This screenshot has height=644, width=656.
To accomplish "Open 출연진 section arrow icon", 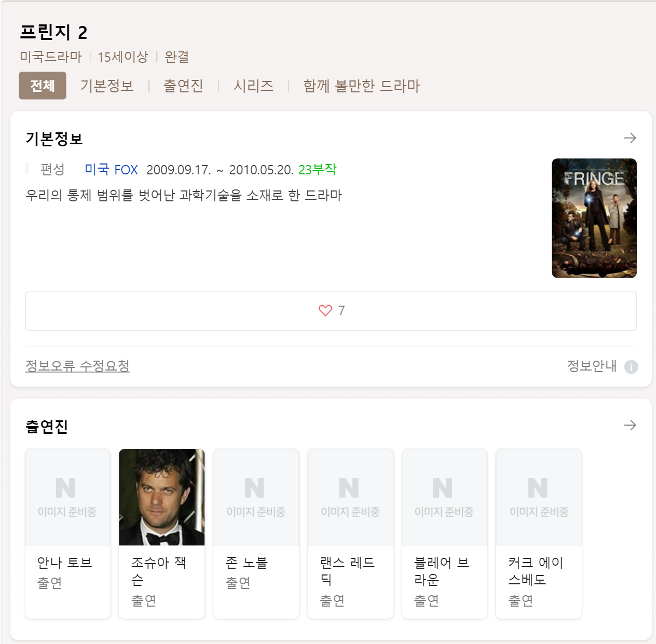I will pyautogui.click(x=630, y=426).
